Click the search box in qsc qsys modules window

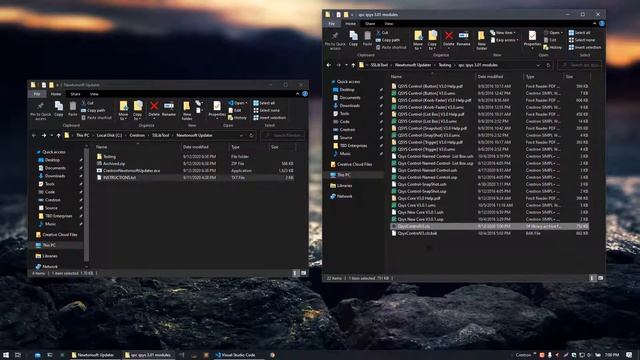(x=580, y=65)
